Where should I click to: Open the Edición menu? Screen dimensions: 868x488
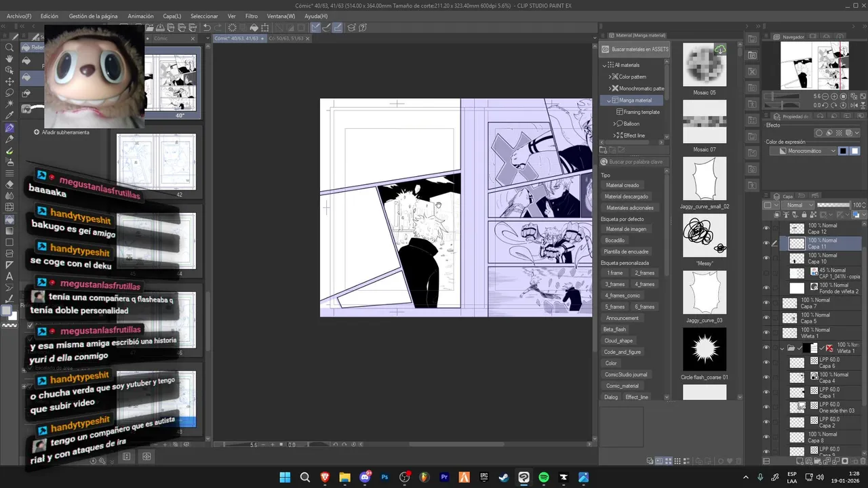(49, 16)
